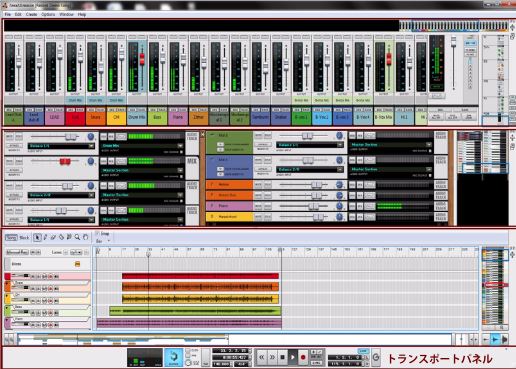
Task: Switch to Block view mode
Action: click(24, 238)
